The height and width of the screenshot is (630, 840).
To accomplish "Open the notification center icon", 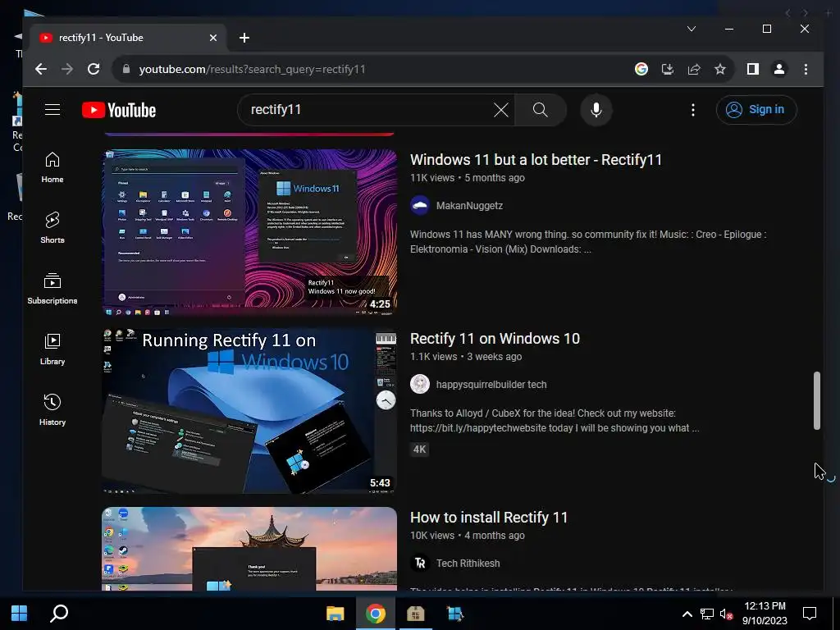I will point(810,614).
